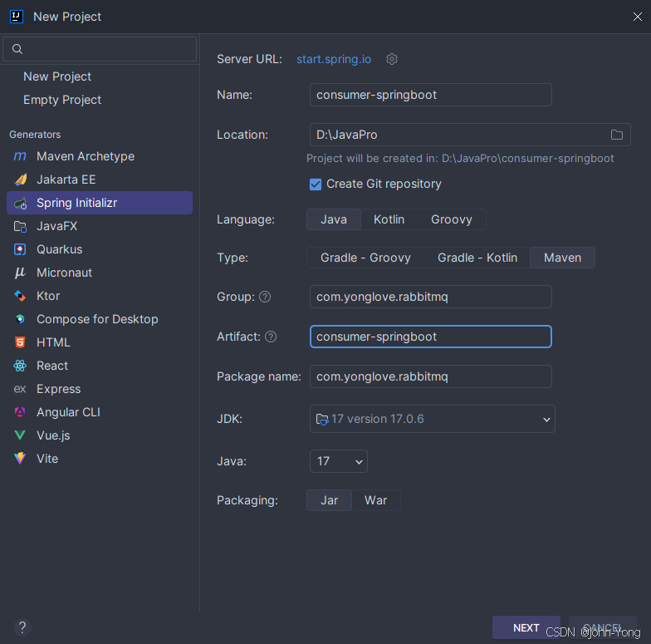This screenshot has height=644, width=651.
Task: Click the search magnifier icon
Action: [17, 49]
